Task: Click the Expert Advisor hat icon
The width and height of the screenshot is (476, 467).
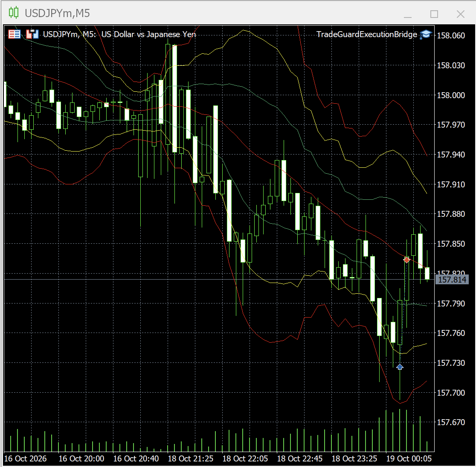Action: click(x=426, y=34)
